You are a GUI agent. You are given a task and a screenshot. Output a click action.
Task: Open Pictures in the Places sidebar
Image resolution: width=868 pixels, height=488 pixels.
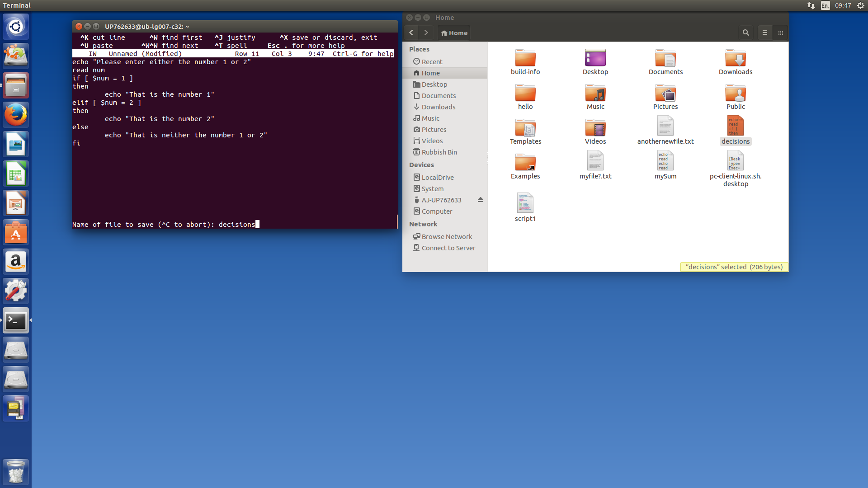tap(445, 129)
